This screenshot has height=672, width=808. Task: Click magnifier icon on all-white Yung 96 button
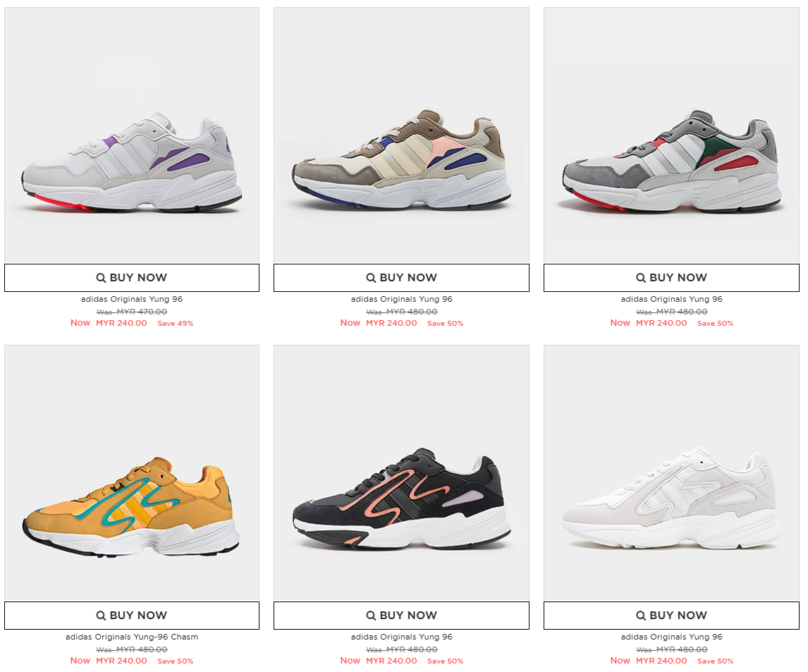tap(641, 616)
